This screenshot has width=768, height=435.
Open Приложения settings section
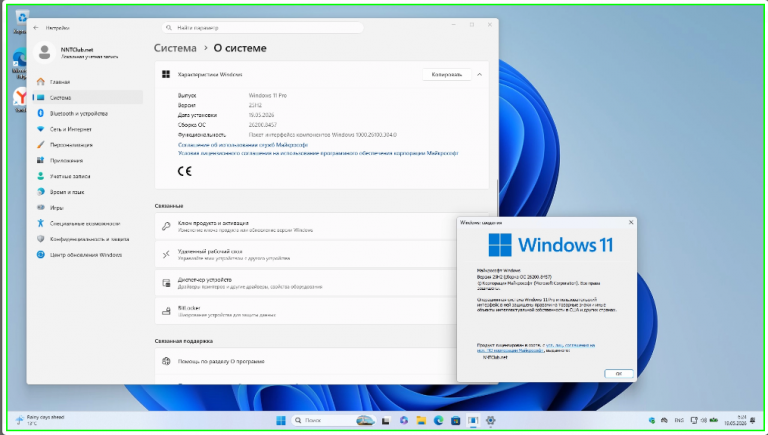tap(88, 161)
